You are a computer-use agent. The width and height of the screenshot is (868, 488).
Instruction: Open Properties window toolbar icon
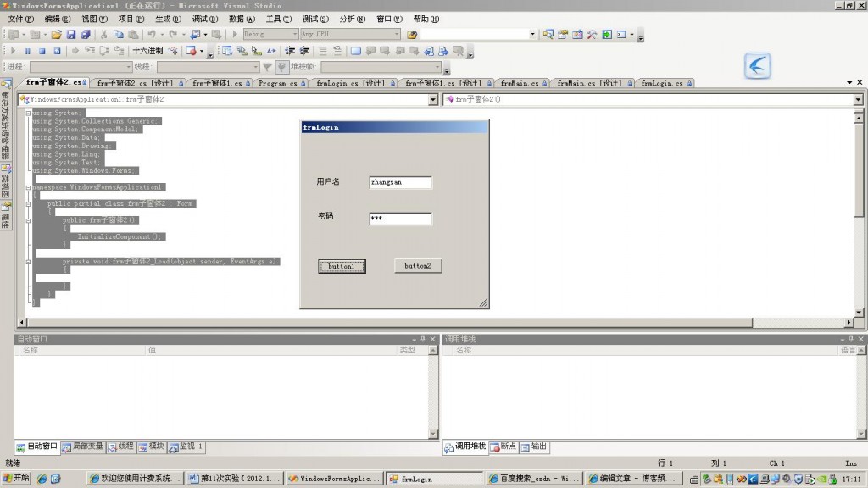click(x=563, y=34)
